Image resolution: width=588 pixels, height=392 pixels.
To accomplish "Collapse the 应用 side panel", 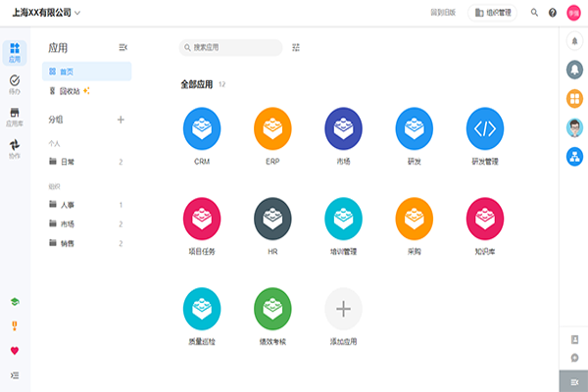I will pyautogui.click(x=122, y=47).
